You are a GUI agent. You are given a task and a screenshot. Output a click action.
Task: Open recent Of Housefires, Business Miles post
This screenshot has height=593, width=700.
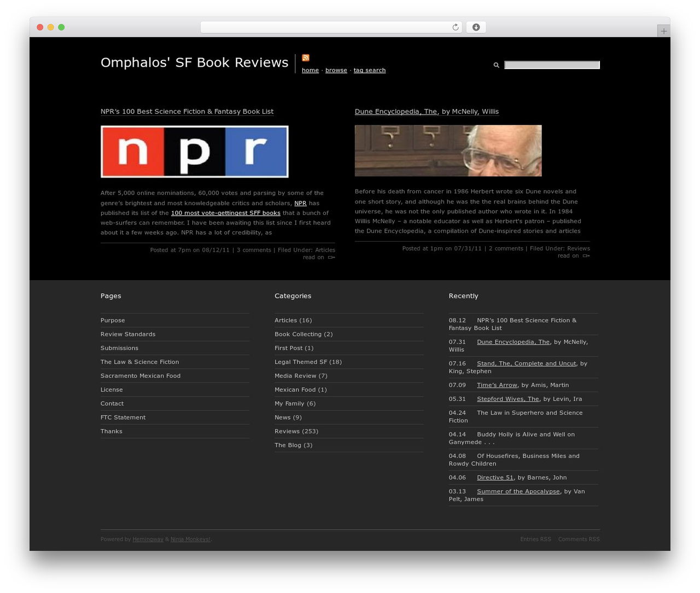click(x=514, y=460)
